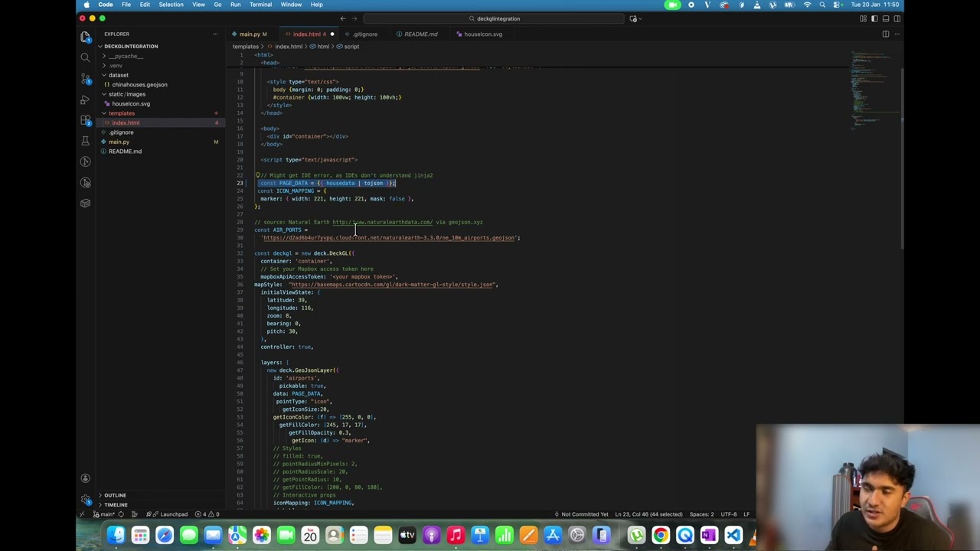
Task: Click the lightbulb code action on line 22
Action: pyautogui.click(x=257, y=175)
